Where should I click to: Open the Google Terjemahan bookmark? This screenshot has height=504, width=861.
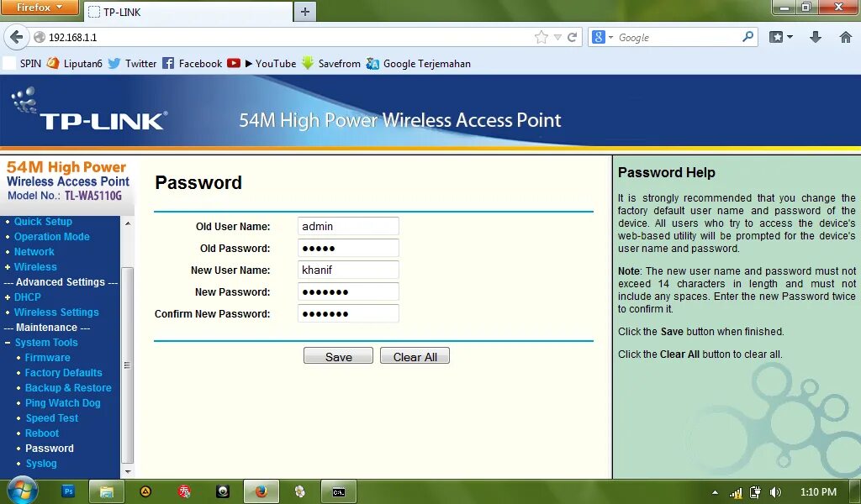coord(419,64)
